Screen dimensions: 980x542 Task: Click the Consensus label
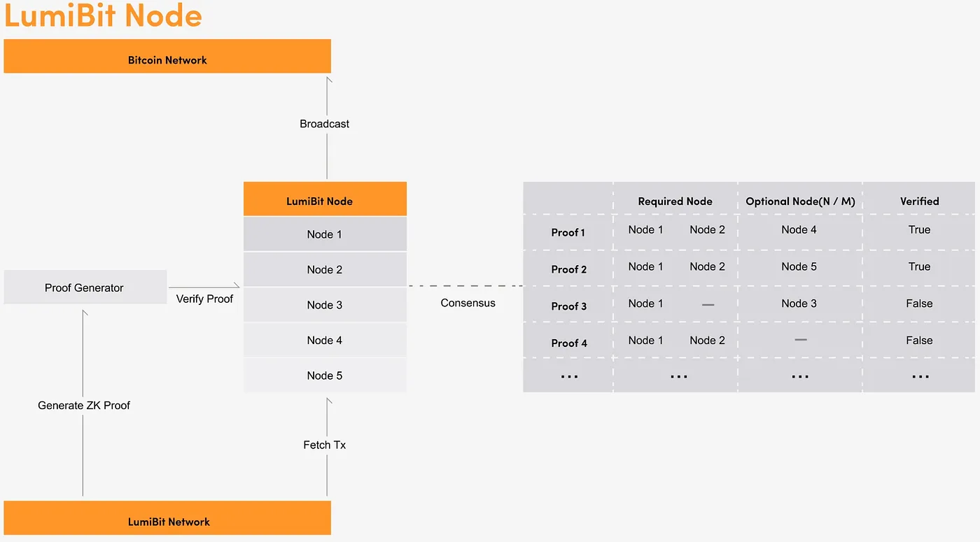coord(468,304)
